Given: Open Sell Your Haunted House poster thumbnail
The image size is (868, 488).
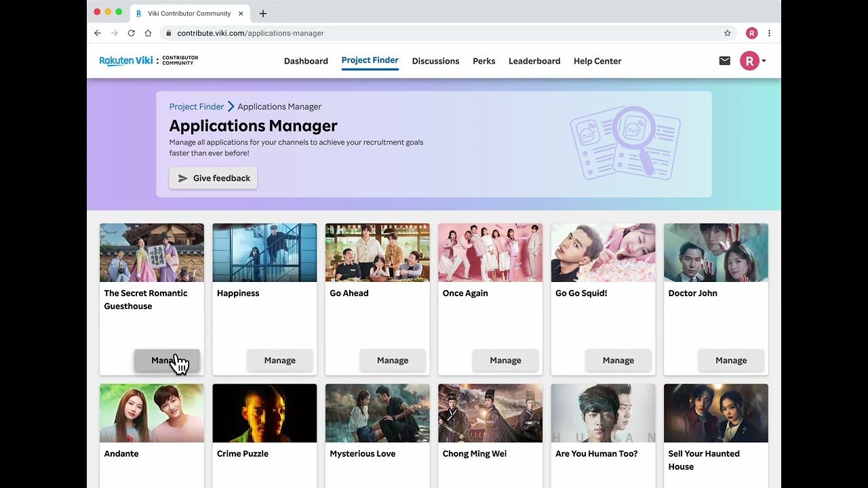Looking at the screenshot, I should (x=716, y=413).
